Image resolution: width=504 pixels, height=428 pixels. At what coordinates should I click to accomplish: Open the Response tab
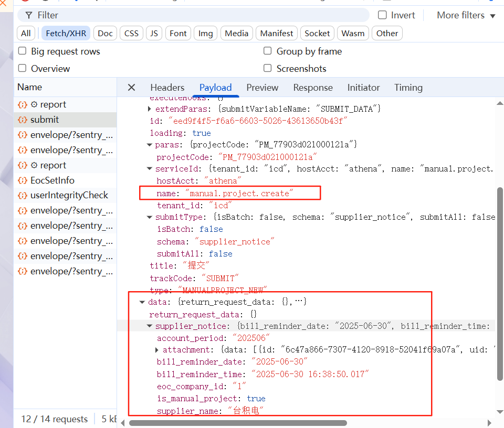click(313, 88)
